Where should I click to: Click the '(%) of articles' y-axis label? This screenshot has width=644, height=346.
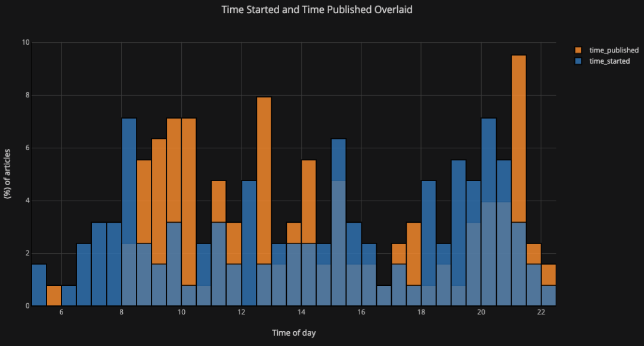click(7, 174)
